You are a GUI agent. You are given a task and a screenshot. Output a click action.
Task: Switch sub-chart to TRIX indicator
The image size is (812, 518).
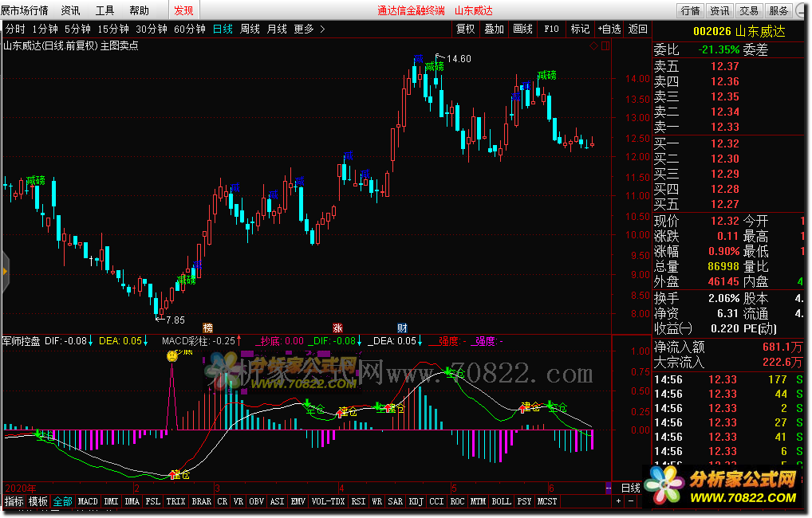(175, 501)
